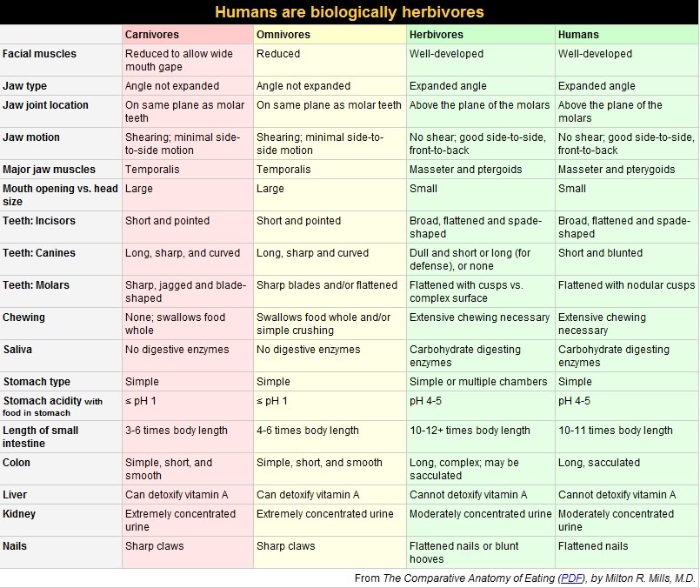Image resolution: width=700 pixels, height=588 pixels.
Task: Click the 'Length of small intestine' row label
Action: click(41, 437)
